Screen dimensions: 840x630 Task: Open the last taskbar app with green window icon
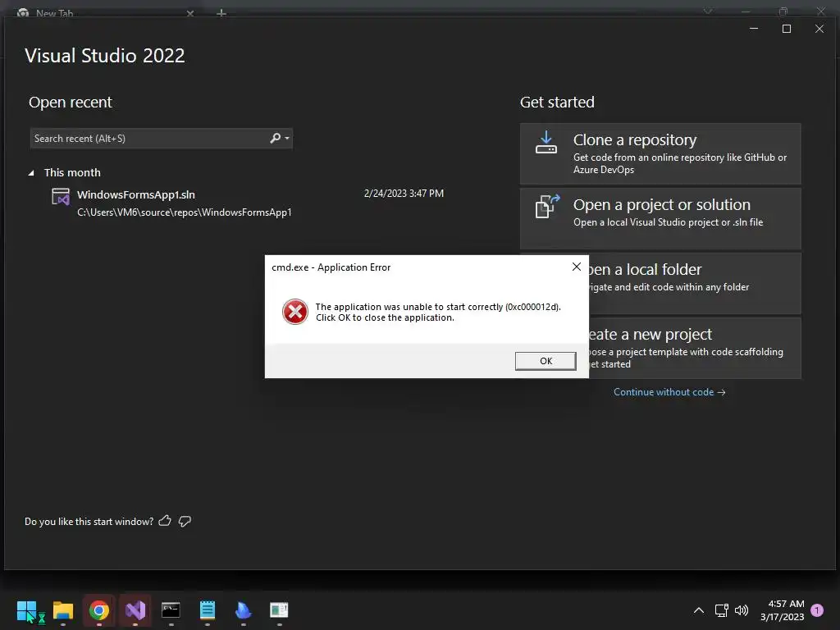pos(279,610)
